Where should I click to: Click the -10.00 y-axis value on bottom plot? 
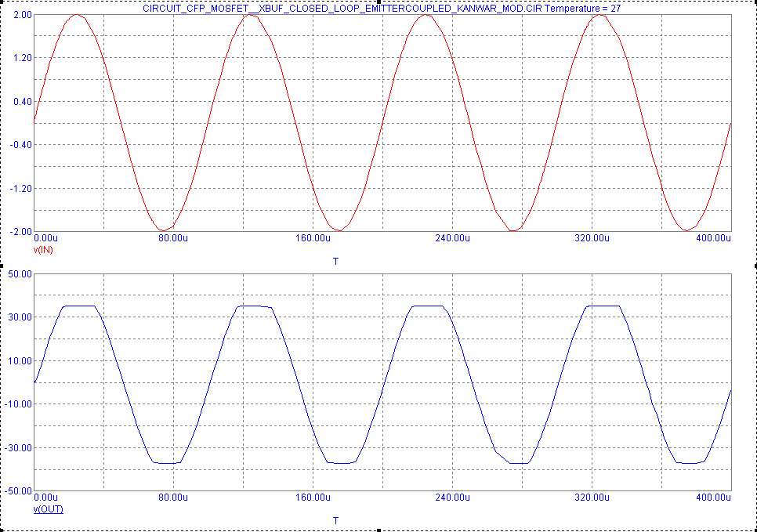click(20, 404)
